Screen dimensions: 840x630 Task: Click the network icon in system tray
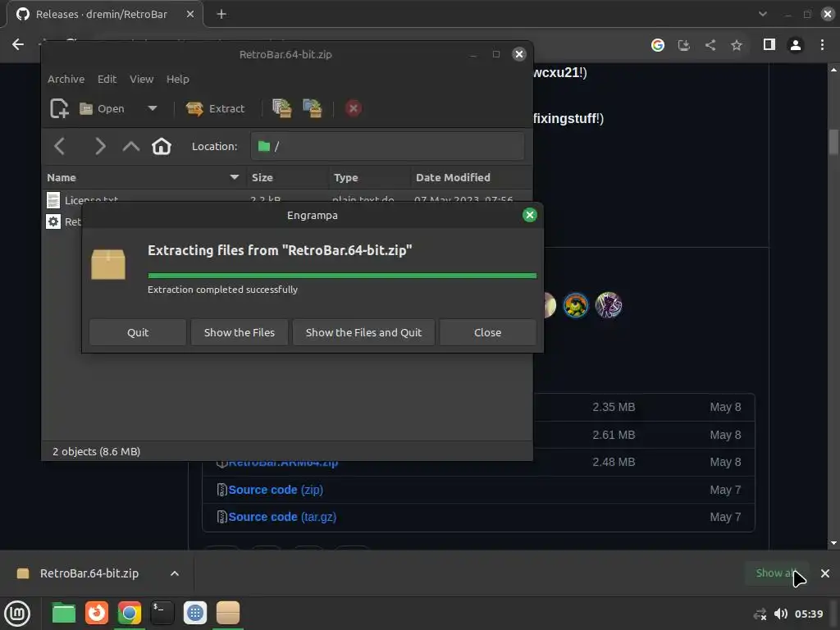[x=760, y=614]
